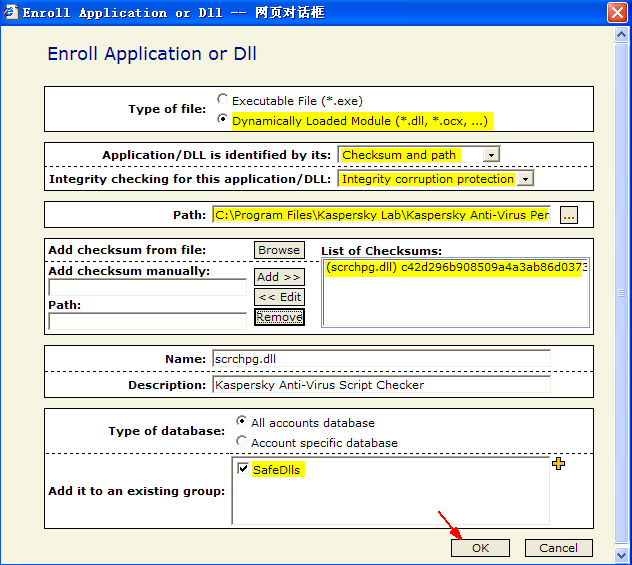Click the << Edit button
The width and height of the screenshot is (632, 565).
[279, 297]
